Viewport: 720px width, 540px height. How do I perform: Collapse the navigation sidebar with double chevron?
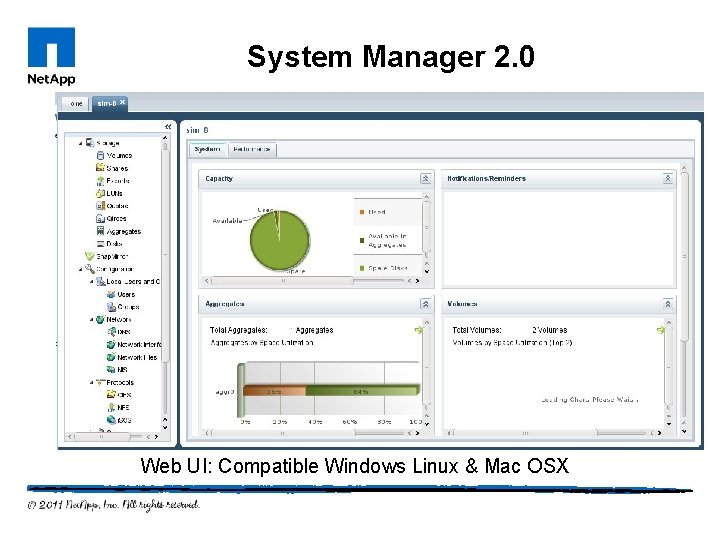[x=168, y=127]
